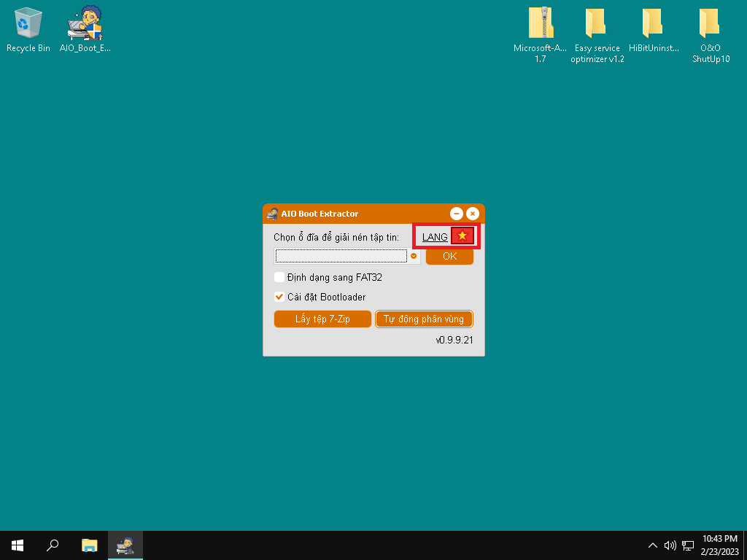This screenshot has height=560, width=747.
Task: Click the taskbar search magnifier icon
Action: pyautogui.click(x=53, y=545)
